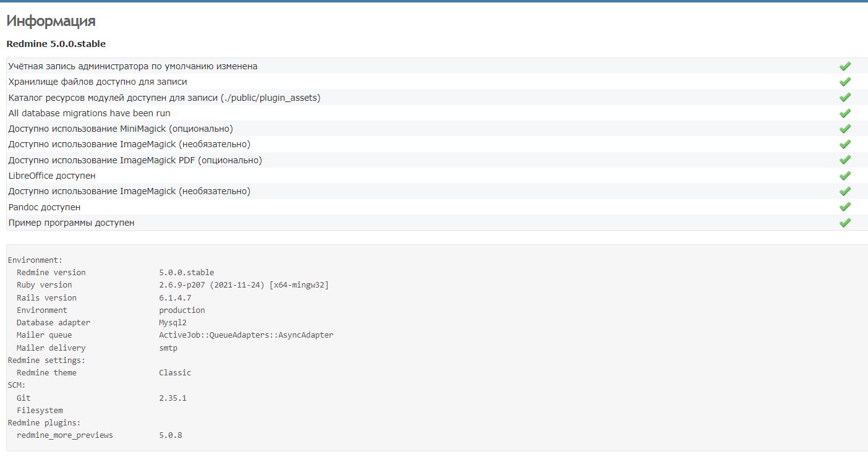Image resolution: width=868 pixels, height=457 pixels.
Task: Click All database migrations have been run
Action: click(x=89, y=113)
